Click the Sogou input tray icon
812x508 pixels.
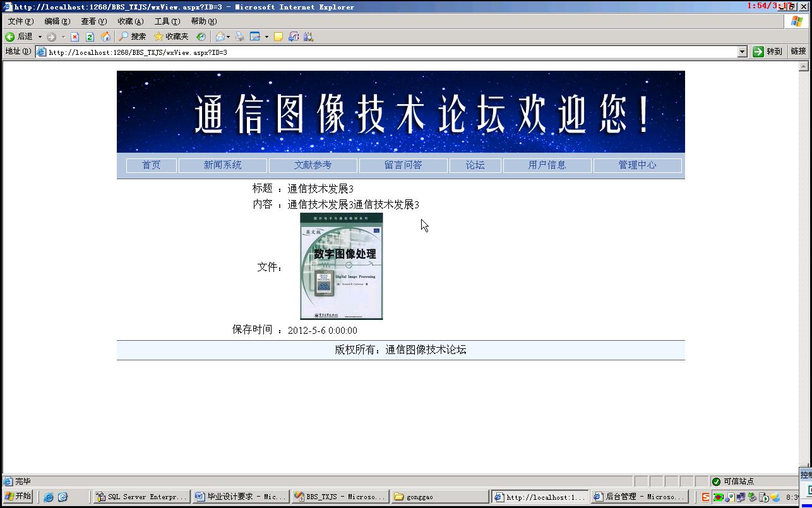[x=706, y=497]
